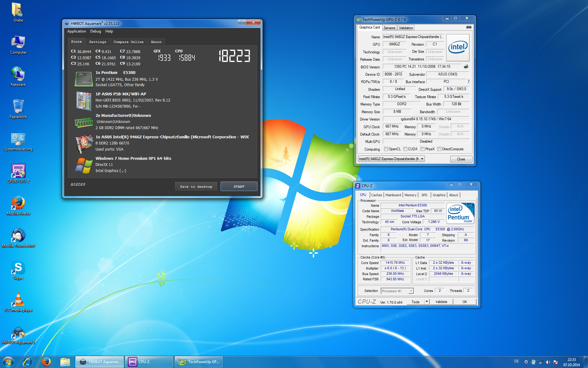Launch Skype desktop shortcut

tap(18, 270)
